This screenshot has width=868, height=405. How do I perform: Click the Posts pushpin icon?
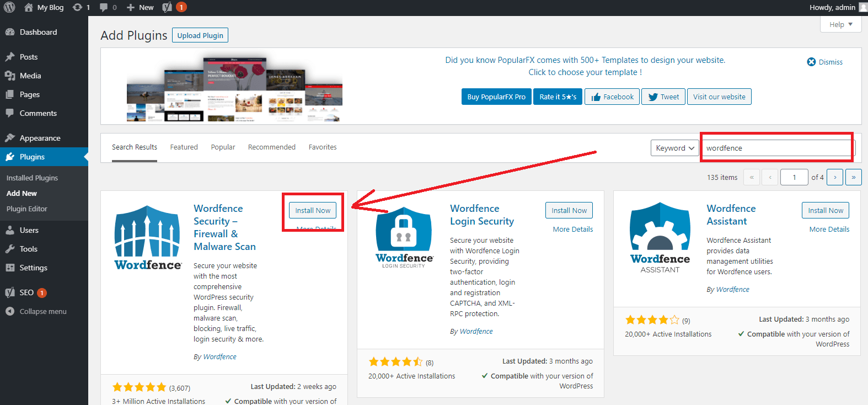pos(10,57)
